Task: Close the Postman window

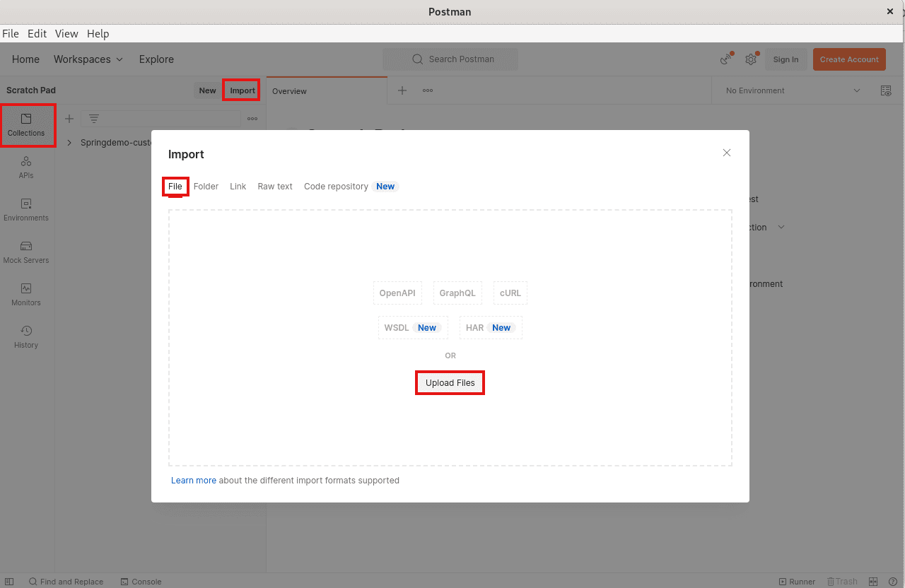Action: point(890,11)
